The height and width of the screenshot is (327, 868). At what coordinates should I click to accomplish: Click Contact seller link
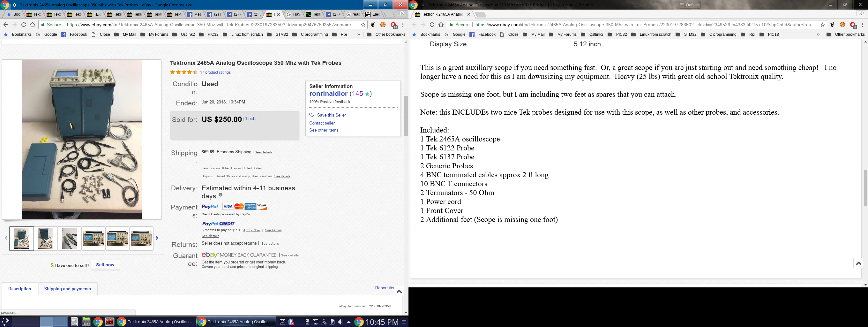pos(322,123)
